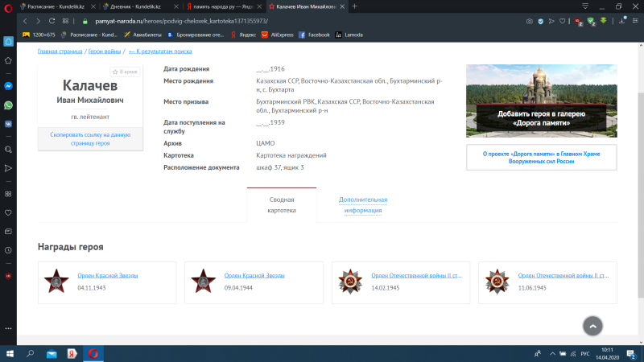Open the Opera menu logo
This screenshot has width=644, height=362.
[x=8, y=7]
